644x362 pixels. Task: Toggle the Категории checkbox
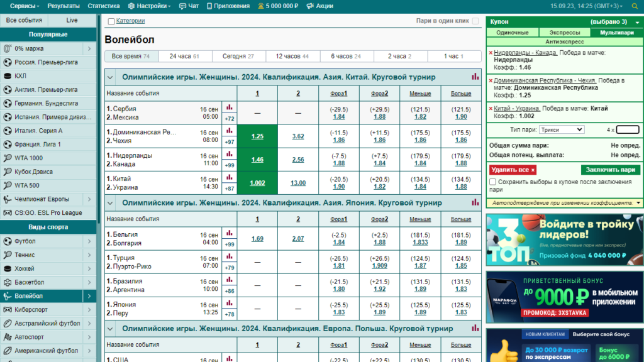coord(111,21)
